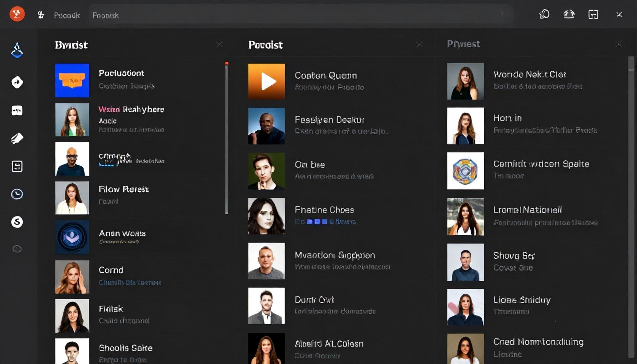The height and width of the screenshot is (364, 637).
Task: Close the Pocoist panel
Action: 419,44
